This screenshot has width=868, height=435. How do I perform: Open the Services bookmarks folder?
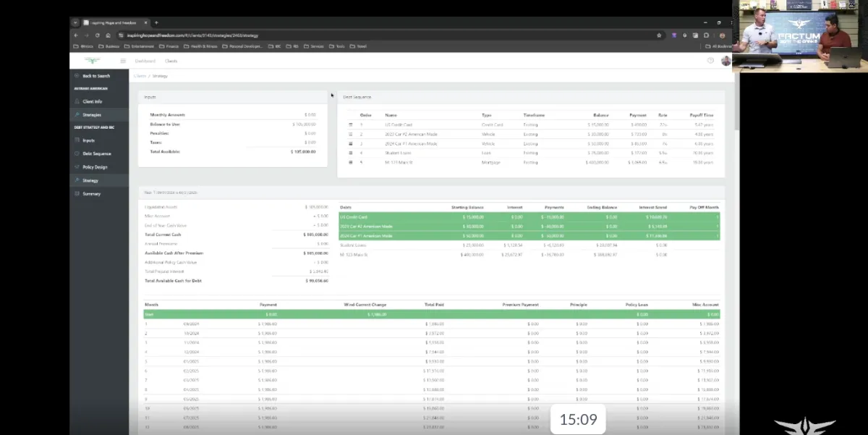pos(314,46)
